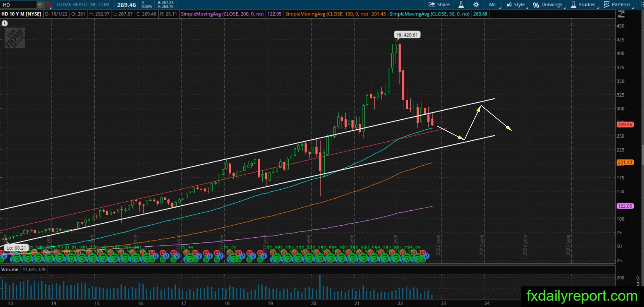Click the 400 level on price axis

click(621, 54)
